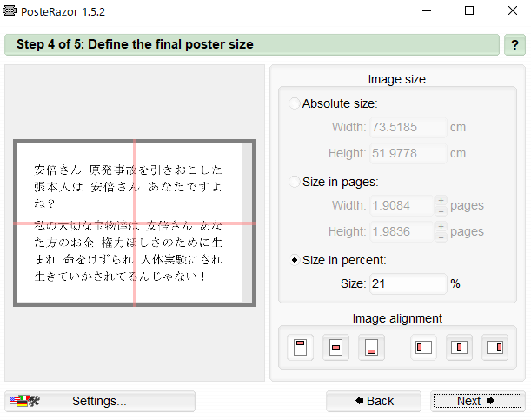Decrease pages Height with minus stepper
Viewport: 531px width, 420px height.
pos(441,237)
